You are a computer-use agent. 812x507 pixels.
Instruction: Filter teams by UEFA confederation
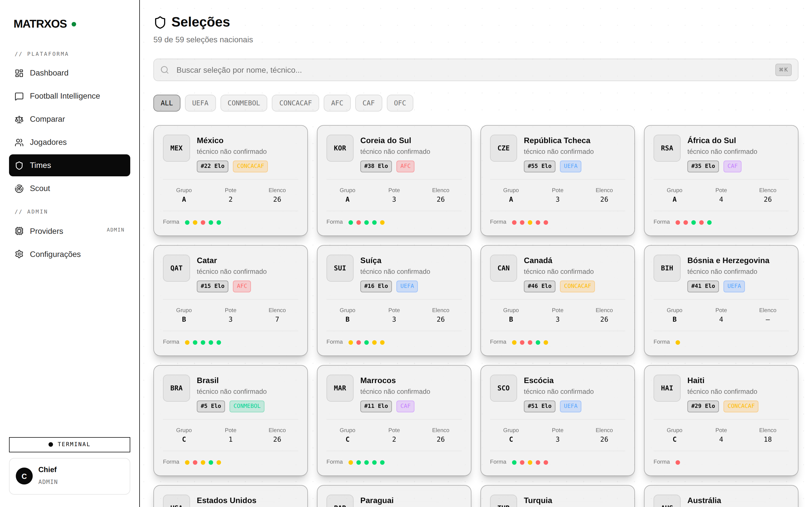(200, 103)
